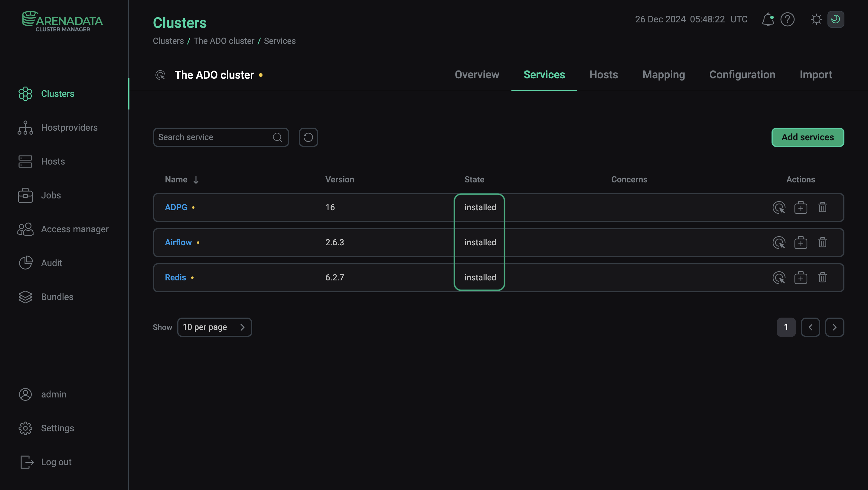The image size is (868, 490).
Task: Go to previous page chevron
Action: (810, 327)
